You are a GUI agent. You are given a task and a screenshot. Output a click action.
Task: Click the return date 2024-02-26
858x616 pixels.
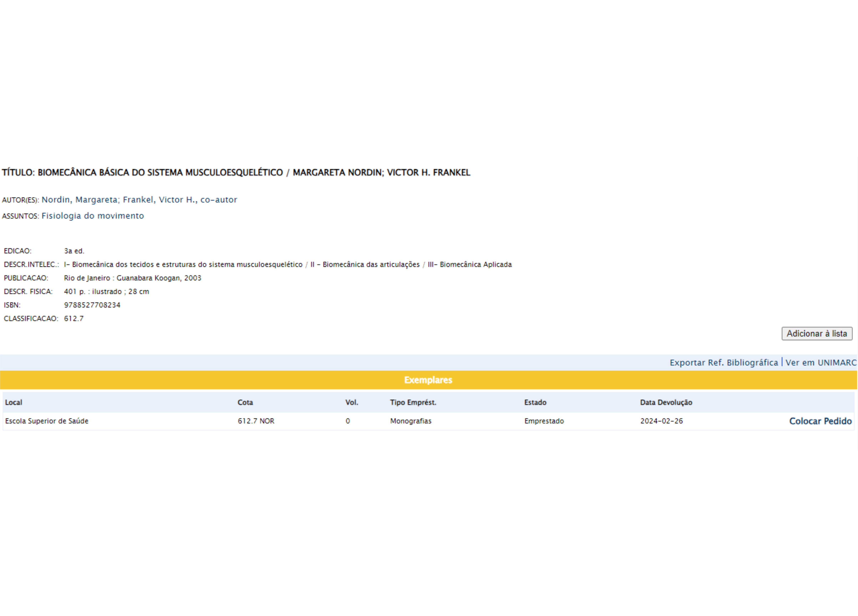click(x=661, y=421)
